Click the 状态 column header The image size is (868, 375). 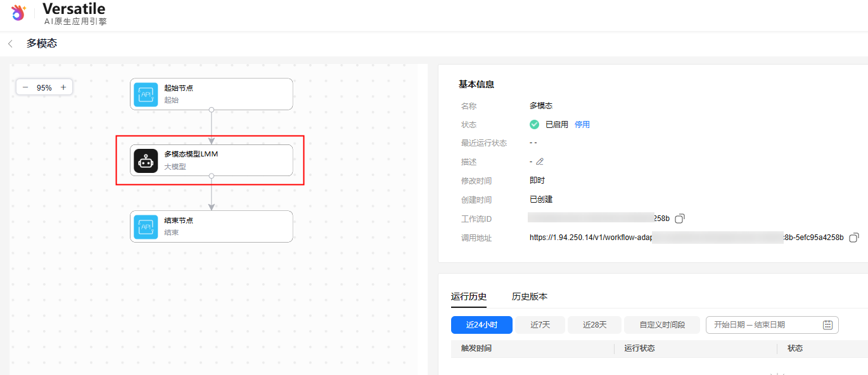[x=795, y=348]
